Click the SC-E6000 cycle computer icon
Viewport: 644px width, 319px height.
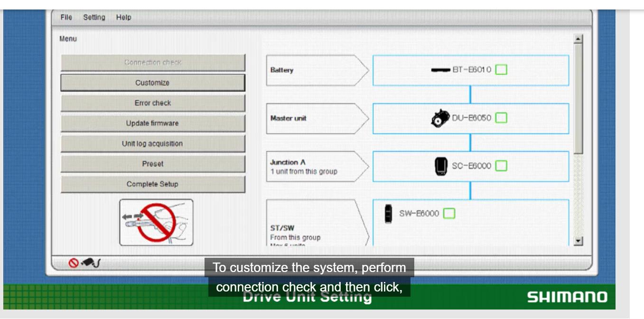click(x=441, y=166)
